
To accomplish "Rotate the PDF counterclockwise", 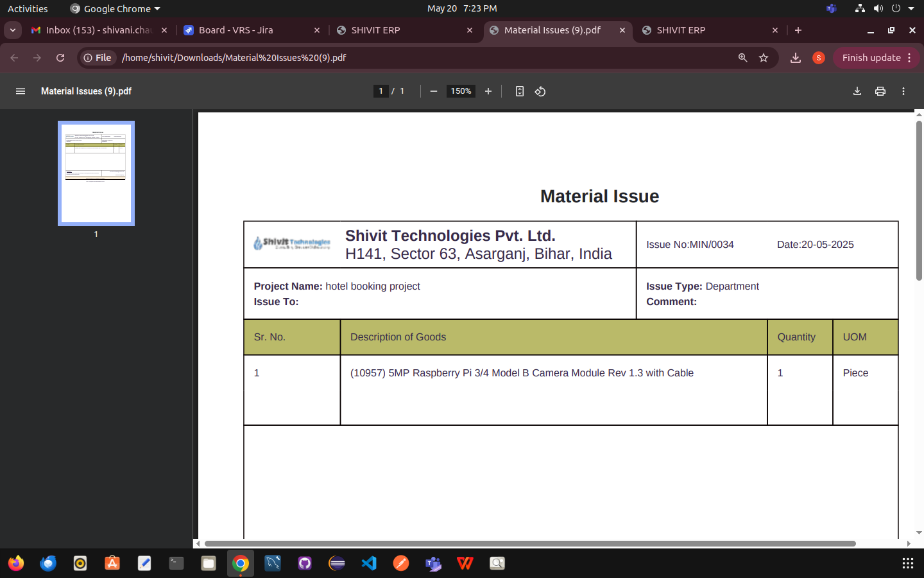I will (x=540, y=91).
